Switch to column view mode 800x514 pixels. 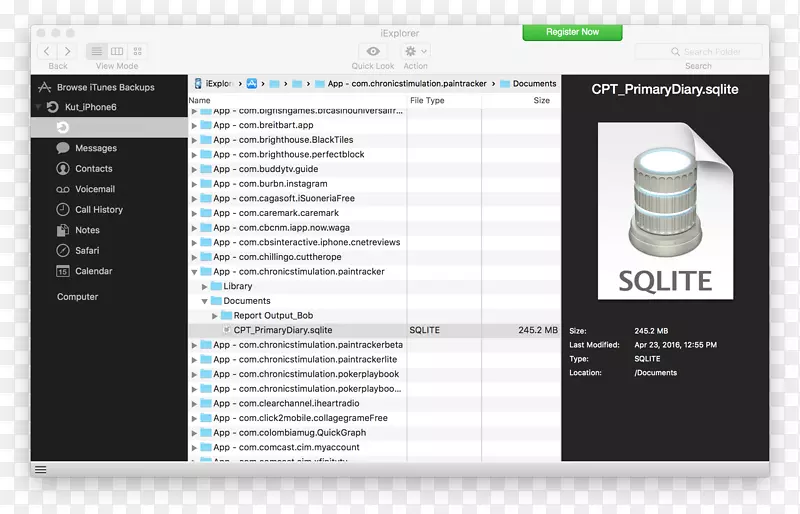point(117,51)
